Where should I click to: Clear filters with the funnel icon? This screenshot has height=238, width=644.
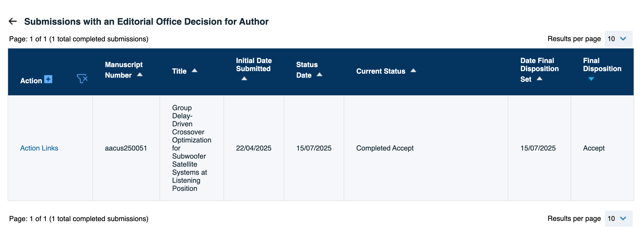pyautogui.click(x=82, y=79)
